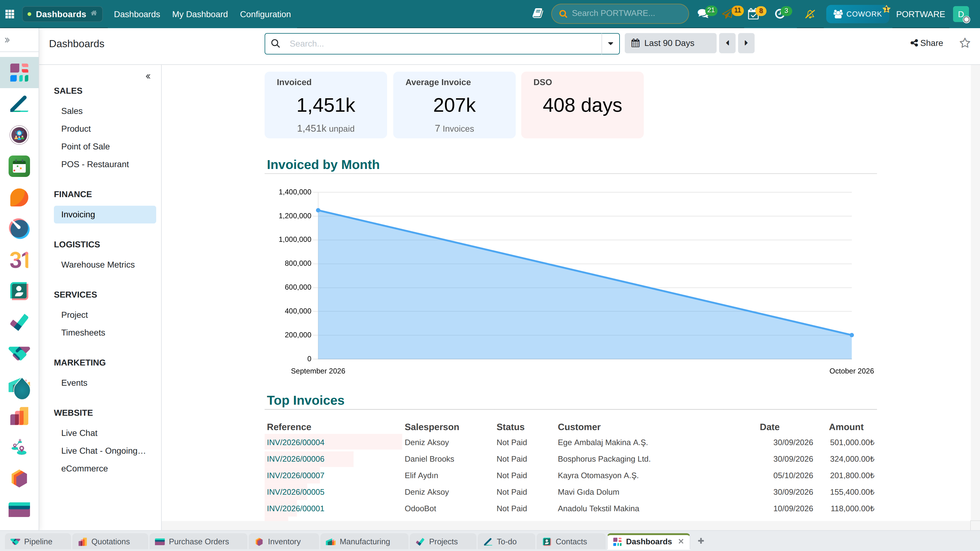This screenshot has height=551, width=980.
Task: Open the orange bubble app icon
Action: point(19,197)
